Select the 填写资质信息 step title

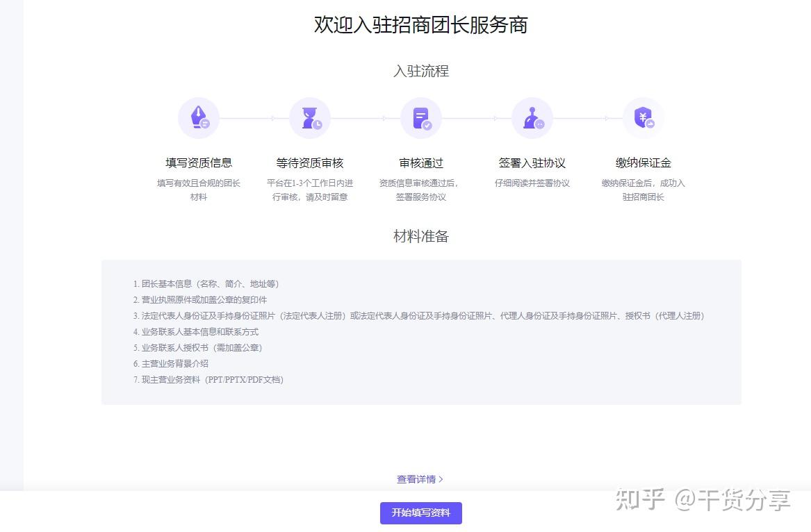click(x=199, y=163)
